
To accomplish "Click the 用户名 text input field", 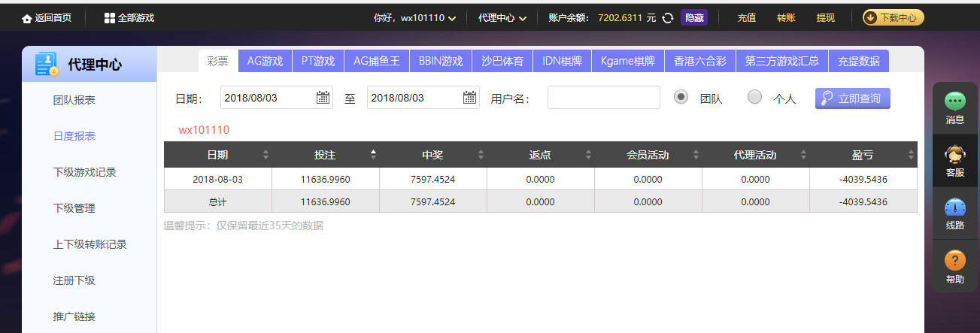I will (x=604, y=98).
